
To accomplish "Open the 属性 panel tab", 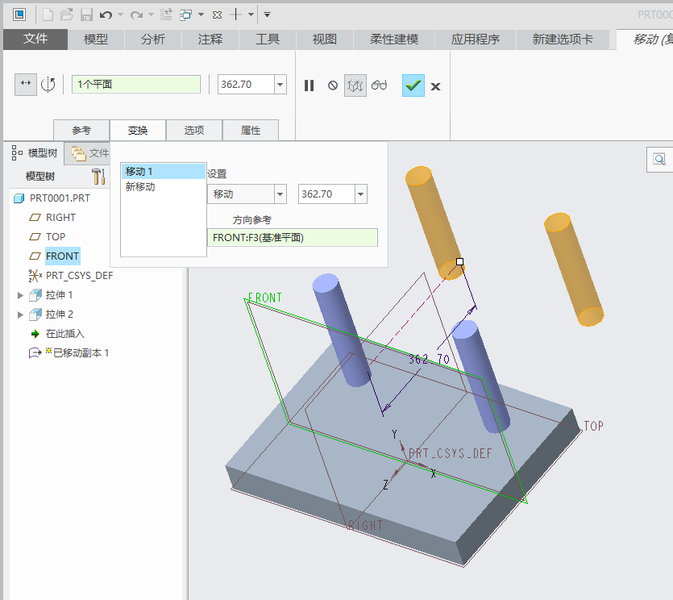I will pyautogui.click(x=251, y=130).
